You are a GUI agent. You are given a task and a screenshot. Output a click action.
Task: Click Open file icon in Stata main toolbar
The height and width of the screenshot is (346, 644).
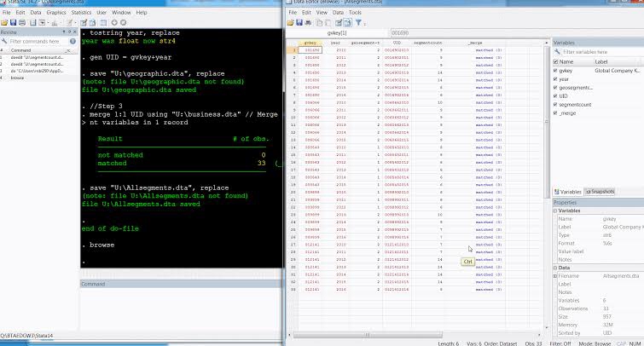4,22
